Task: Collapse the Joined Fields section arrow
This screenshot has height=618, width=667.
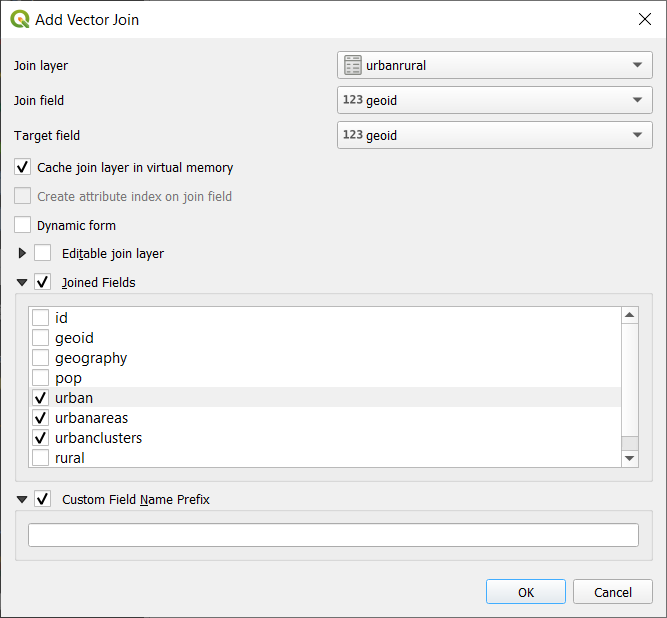Action: [x=22, y=282]
